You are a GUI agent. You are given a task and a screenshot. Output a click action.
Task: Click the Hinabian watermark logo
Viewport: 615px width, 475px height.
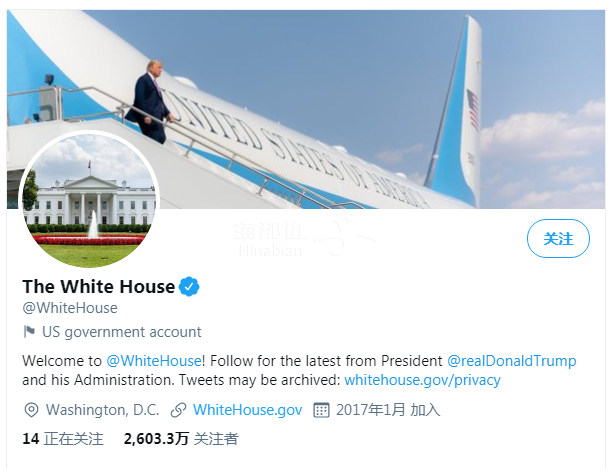pos(305,237)
